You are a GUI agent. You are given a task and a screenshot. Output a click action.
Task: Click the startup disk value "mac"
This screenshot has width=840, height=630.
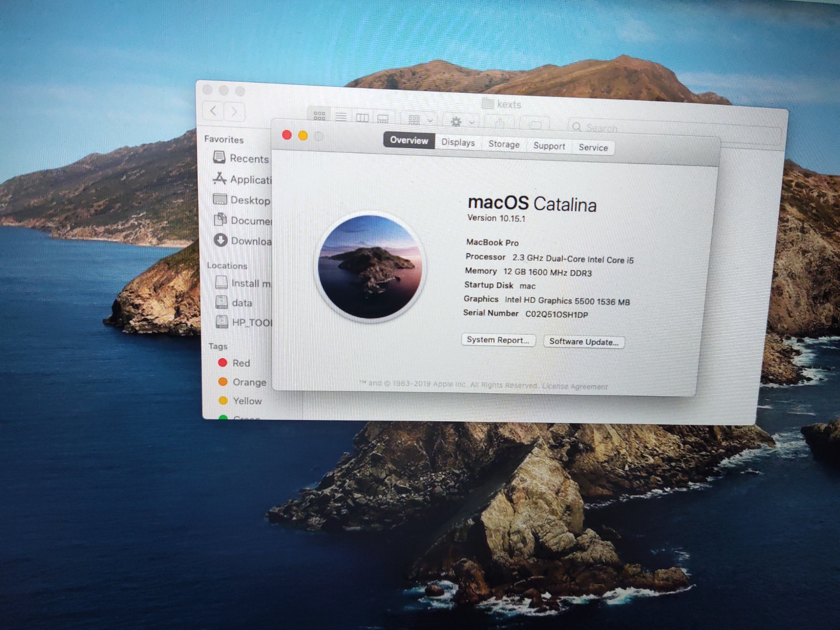[527, 286]
